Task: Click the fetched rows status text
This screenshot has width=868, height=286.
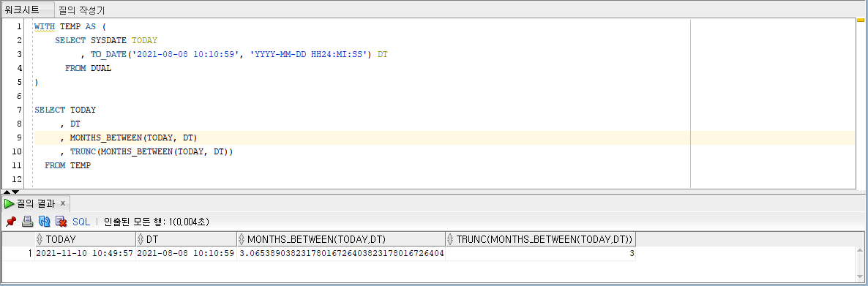Action: 157,222
